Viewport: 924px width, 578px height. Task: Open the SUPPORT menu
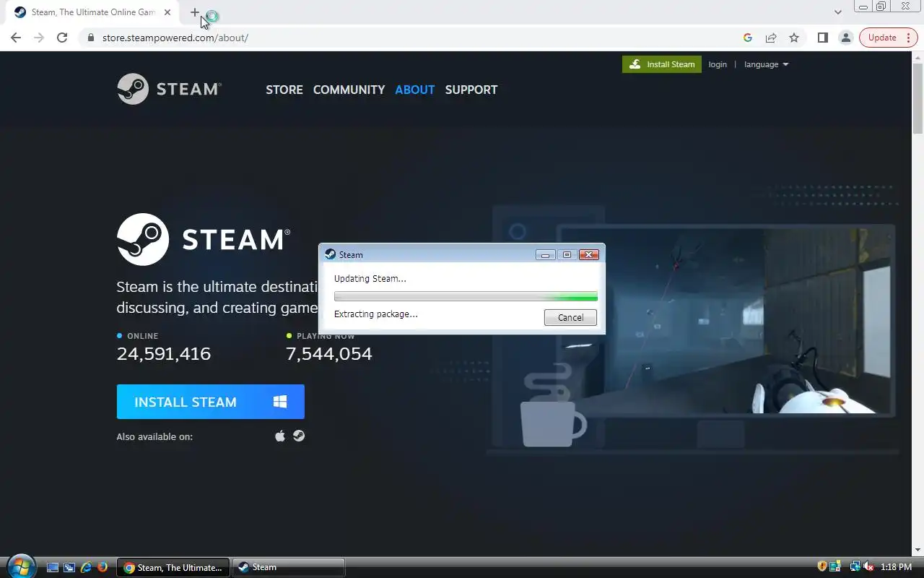click(471, 90)
